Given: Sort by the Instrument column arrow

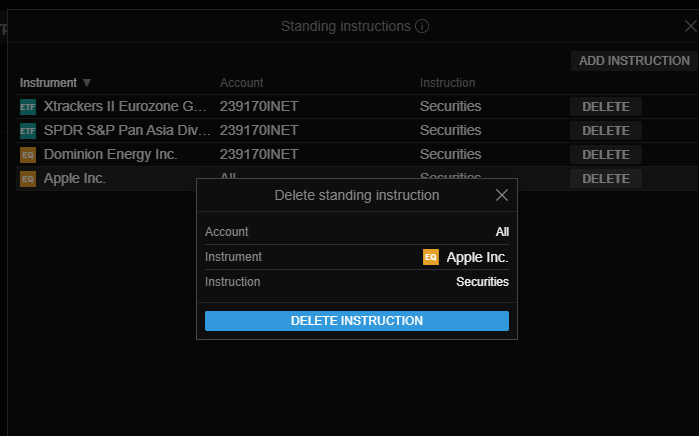Looking at the screenshot, I should (87, 83).
